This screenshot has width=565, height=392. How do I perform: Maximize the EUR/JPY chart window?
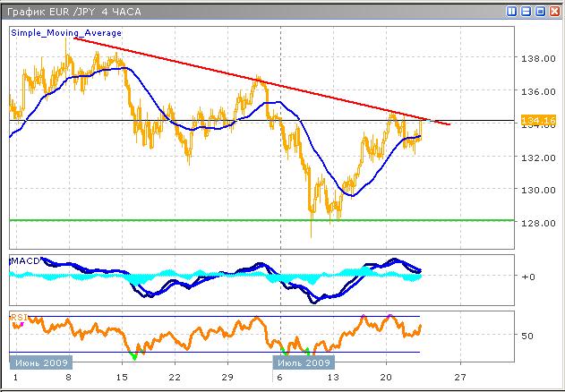tap(541, 12)
